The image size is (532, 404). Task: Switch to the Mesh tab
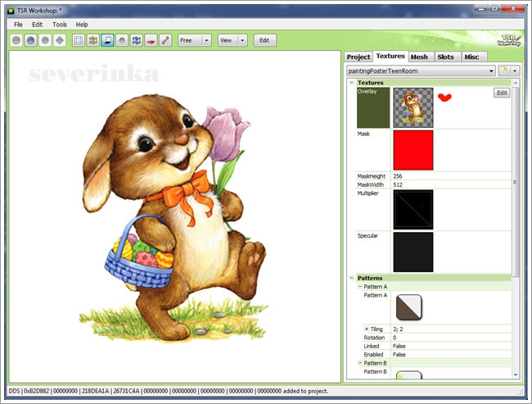point(419,57)
